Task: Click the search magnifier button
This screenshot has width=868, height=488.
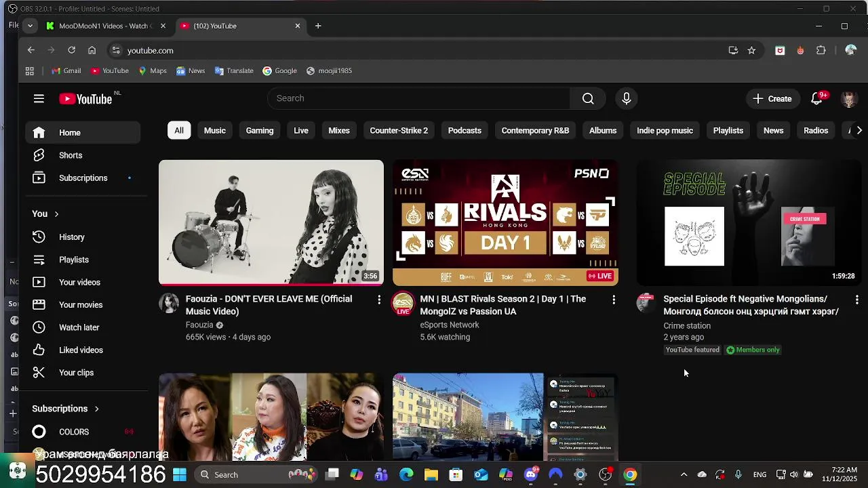Action: coord(588,98)
